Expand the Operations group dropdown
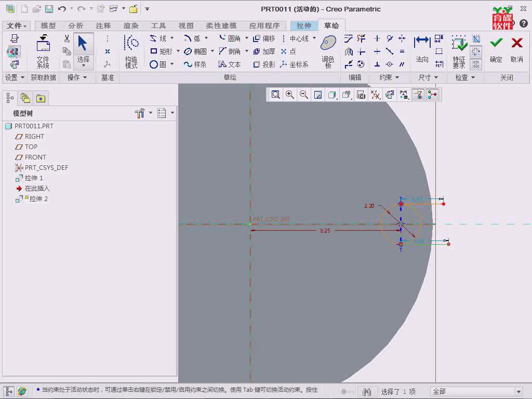This screenshot has height=399, width=532. point(77,77)
